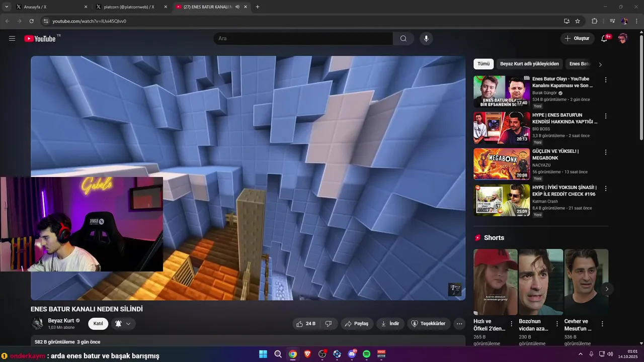The height and width of the screenshot is (362, 644).
Task: Click the Ara search field
Action: coord(303,38)
